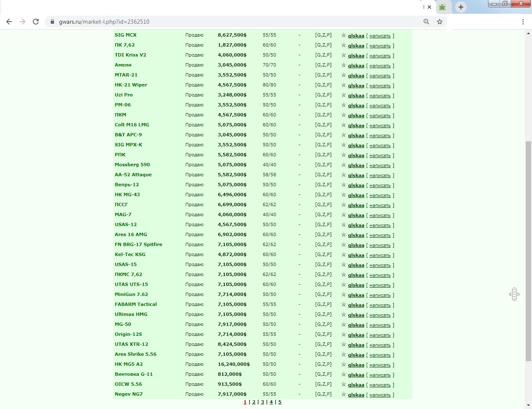This screenshot has width=532, height=409.
Task: Click the star icon in Kel-Tec KSG row
Action: (344, 255)
